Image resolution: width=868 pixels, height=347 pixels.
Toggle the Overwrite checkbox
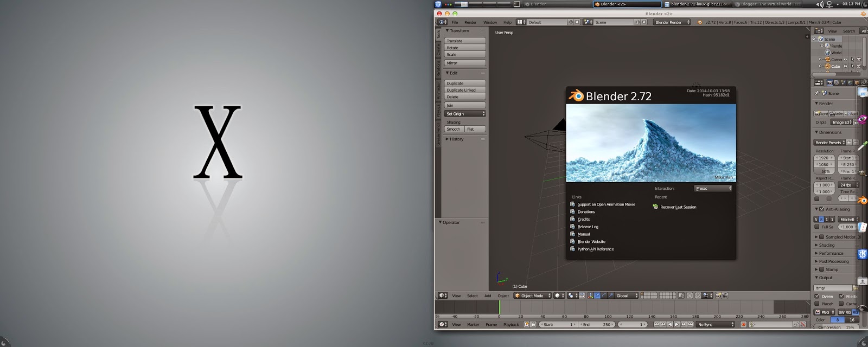(817, 296)
